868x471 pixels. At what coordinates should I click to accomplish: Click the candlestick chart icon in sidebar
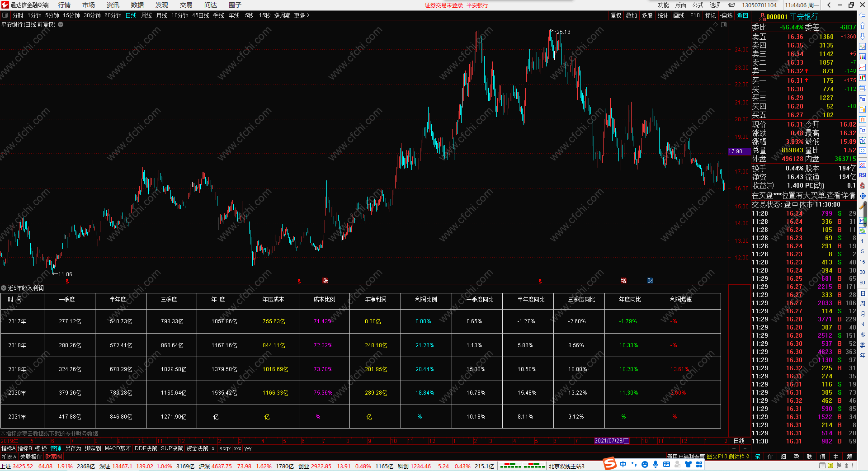(x=863, y=78)
